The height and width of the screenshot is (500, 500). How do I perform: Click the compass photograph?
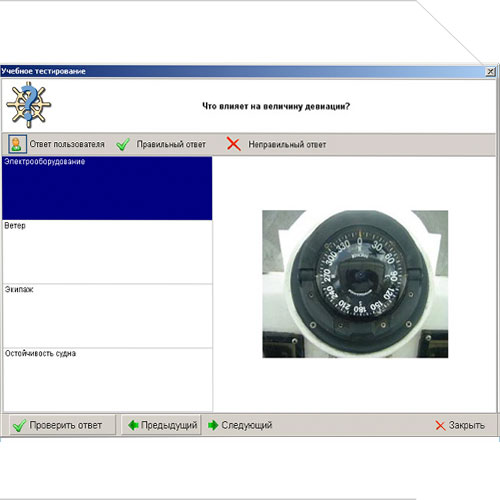tap(355, 284)
